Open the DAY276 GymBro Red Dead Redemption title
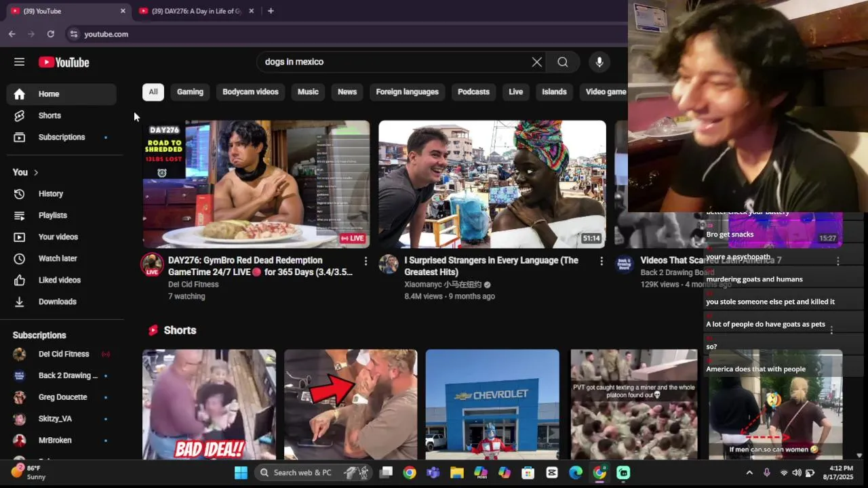Image resolution: width=868 pixels, height=488 pixels. 260,266
